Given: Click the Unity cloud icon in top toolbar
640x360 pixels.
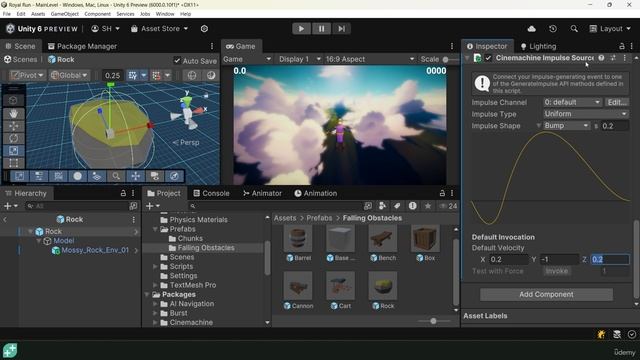Looking at the screenshot, I should (x=531, y=29).
